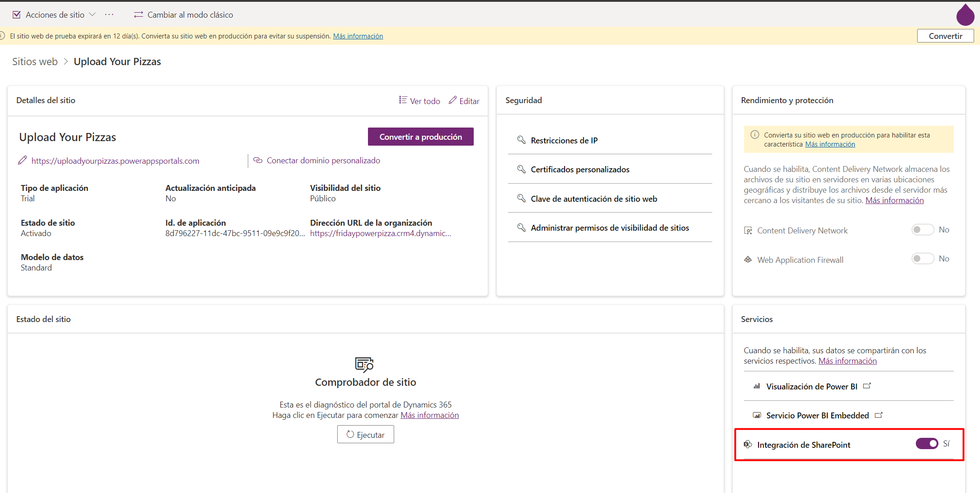The height and width of the screenshot is (493, 980).
Task: Click the Power BI bar chart icon
Action: click(757, 386)
